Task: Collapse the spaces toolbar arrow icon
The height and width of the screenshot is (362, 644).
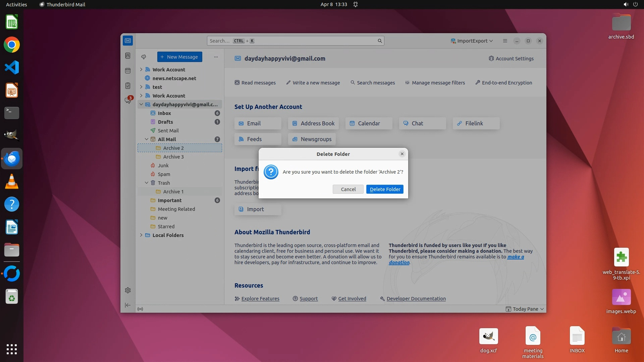Action: pos(128,305)
